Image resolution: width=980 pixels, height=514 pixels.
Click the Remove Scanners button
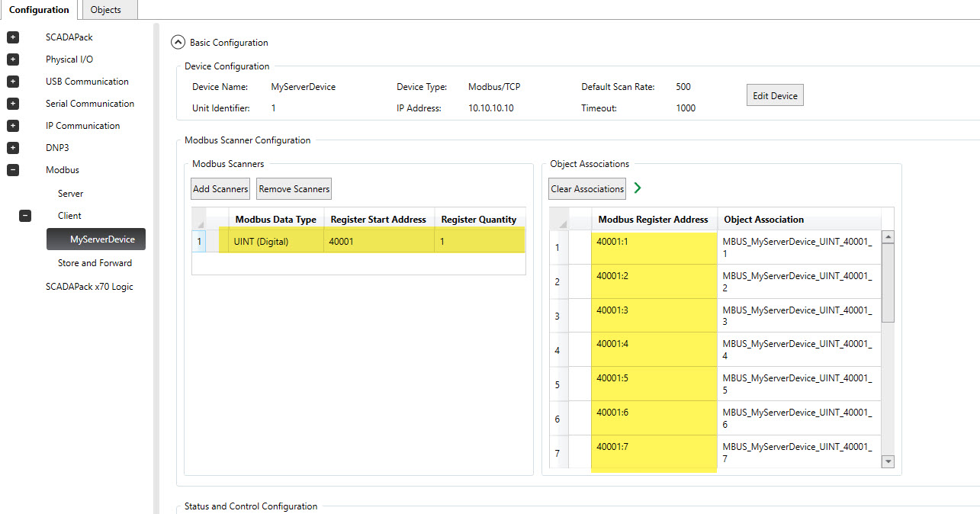click(294, 189)
